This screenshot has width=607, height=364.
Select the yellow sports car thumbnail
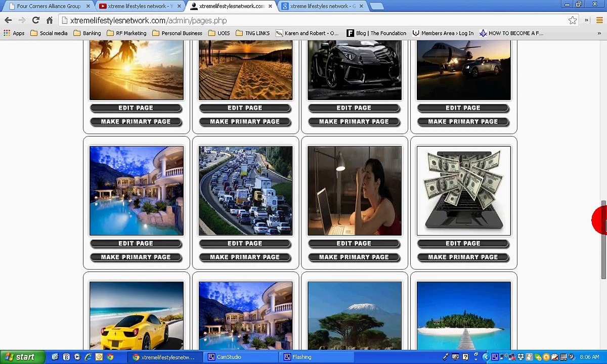pos(137,315)
